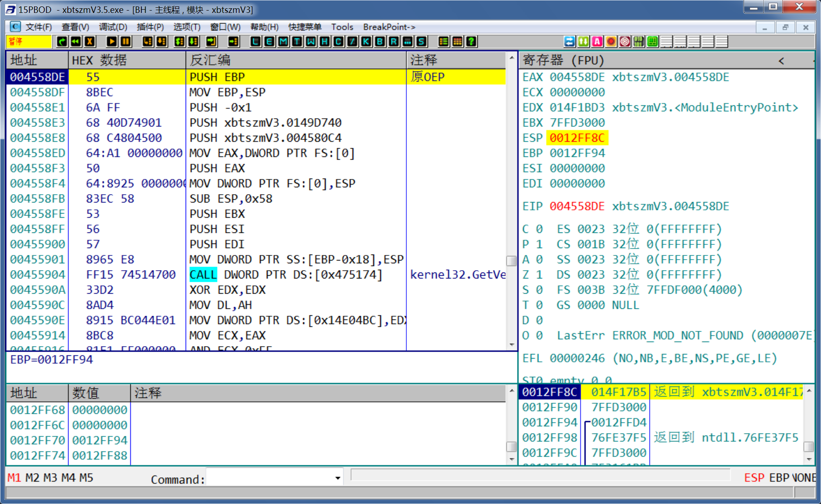
Task: Click the green question mark help icon
Action: tap(471, 42)
